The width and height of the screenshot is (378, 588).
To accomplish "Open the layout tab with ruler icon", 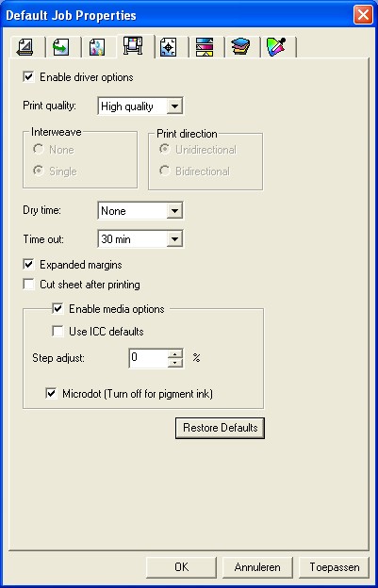I will point(25,48).
